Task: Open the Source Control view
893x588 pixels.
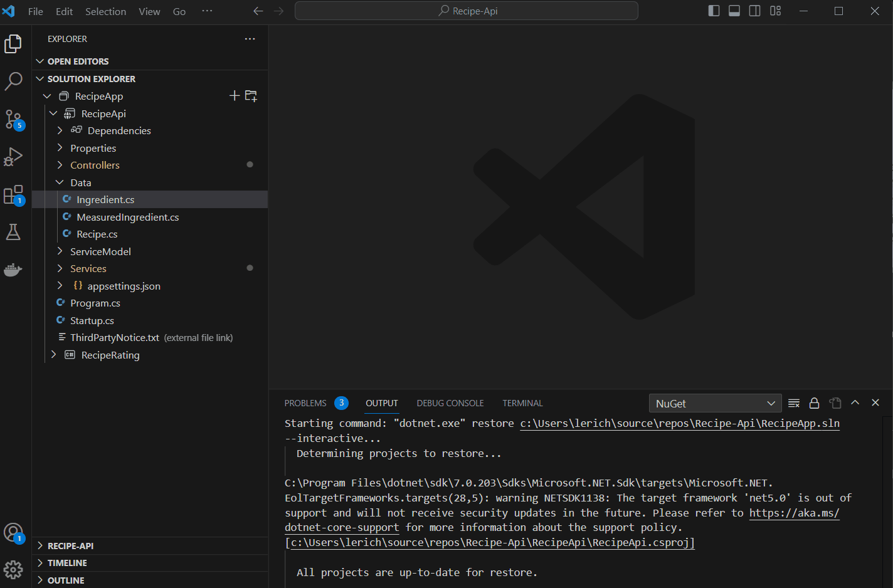Action: click(14, 119)
